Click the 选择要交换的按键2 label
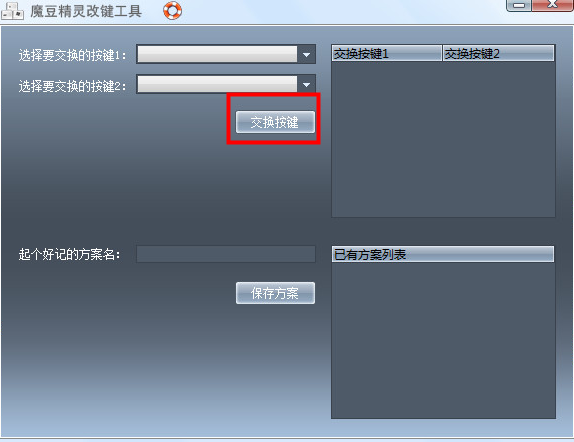The width and height of the screenshot is (574, 442). point(72,86)
